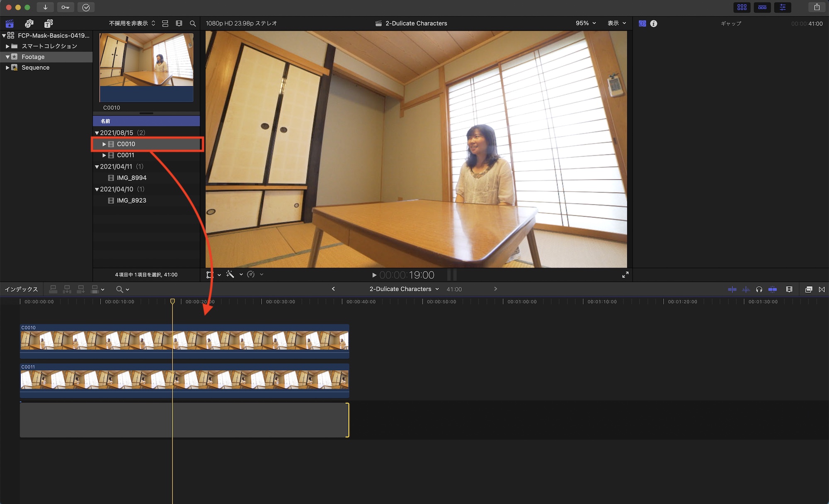Open the Transitions browser icon
Viewport: 829px width, 504px height.
822,289
